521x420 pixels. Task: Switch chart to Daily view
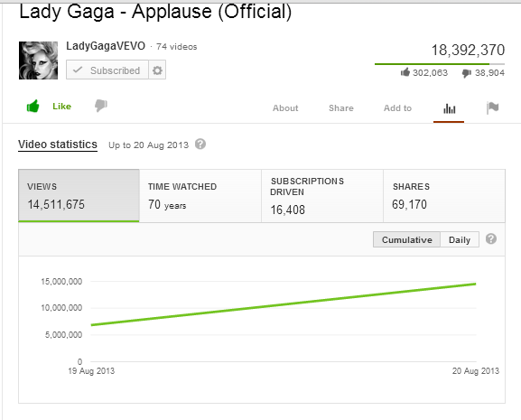(460, 239)
